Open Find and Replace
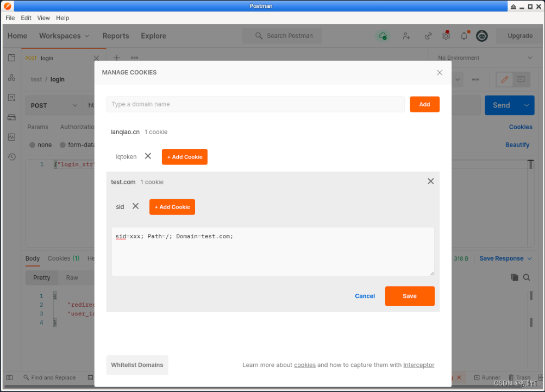 pyautogui.click(x=49, y=377)
